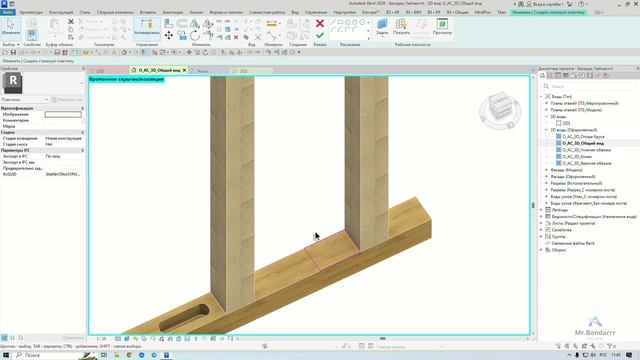Collapse the 3D виды (Оформленный) tree node
The height and width of the screenshot is (360, 640).
(x=547, y=130)
